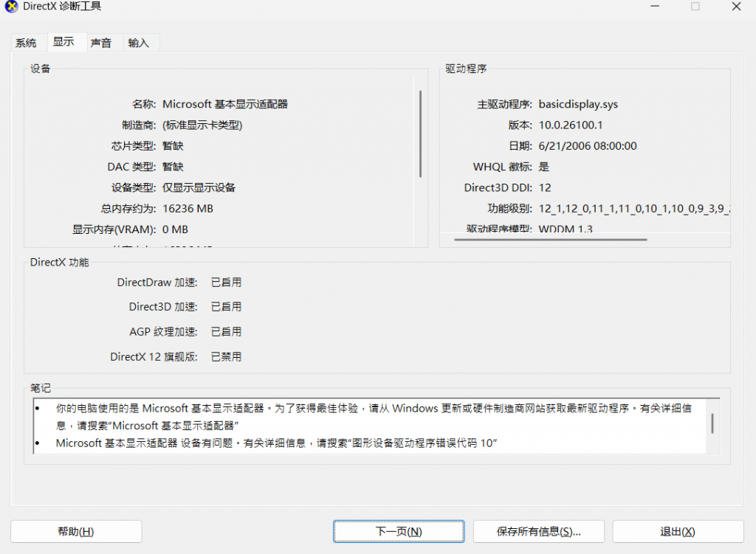Viewport: 756px width, 554px height.
Task: Open the 帮助(H) dialog
Action: [76, 531]
